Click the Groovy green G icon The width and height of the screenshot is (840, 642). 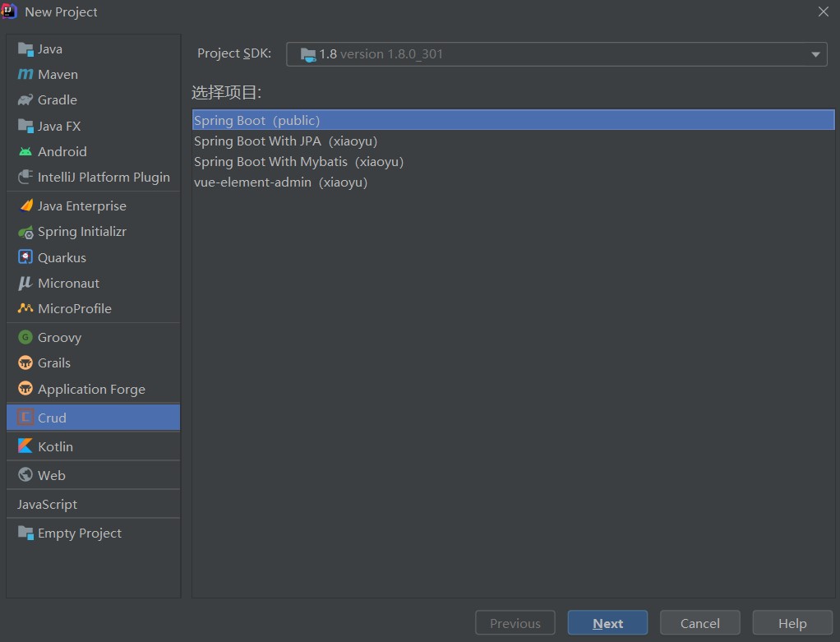tap(25, 337)
